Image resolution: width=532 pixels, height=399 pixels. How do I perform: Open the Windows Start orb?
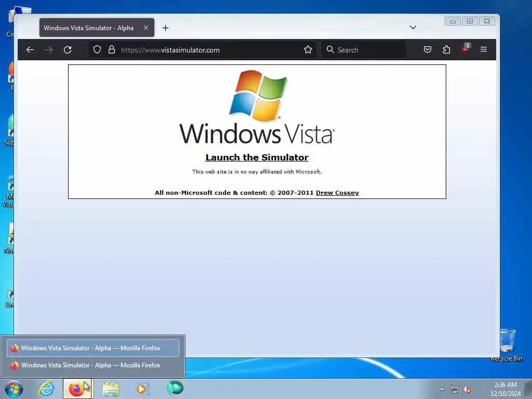14,389
